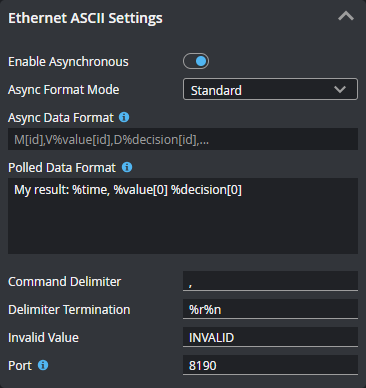The width and height of the screenshot is (366, 388).
Task: Click the Command Delimiter label
Action: pyautogui.click(x=65, y=282)
